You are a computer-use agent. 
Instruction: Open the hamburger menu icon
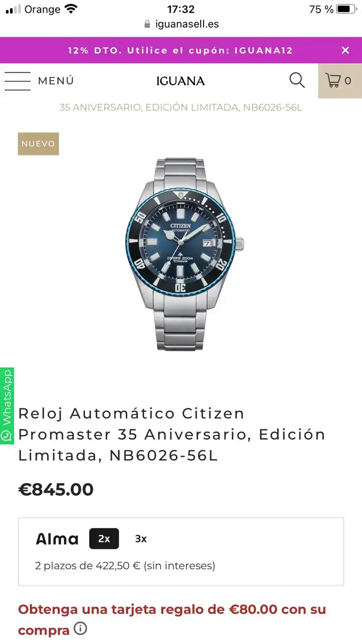pos(18,80)
